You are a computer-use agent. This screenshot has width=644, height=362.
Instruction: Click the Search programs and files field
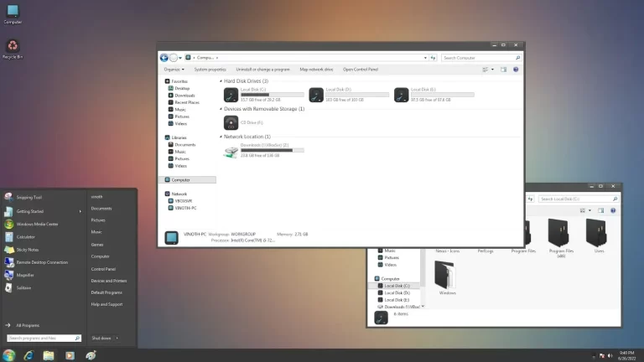pyautogui.click(x=44, y=339)
